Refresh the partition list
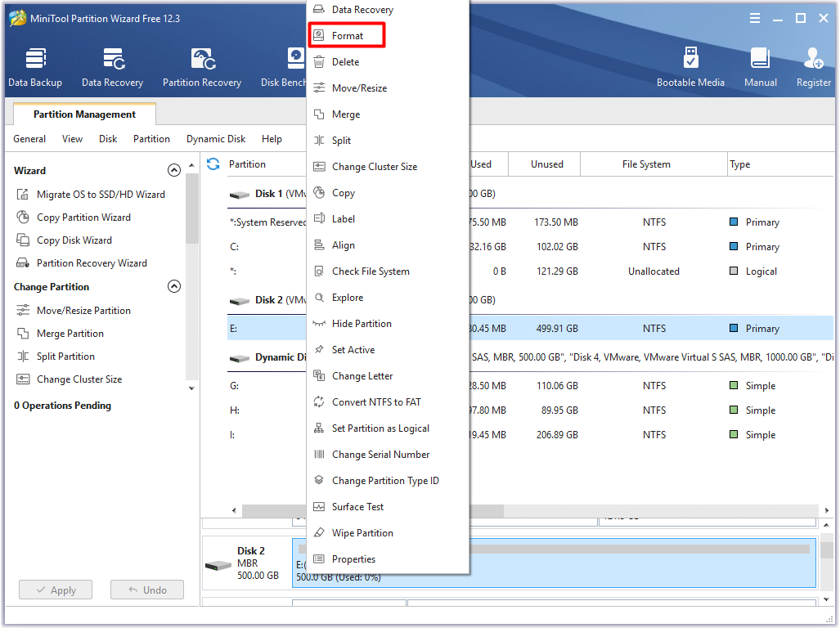 213,164
